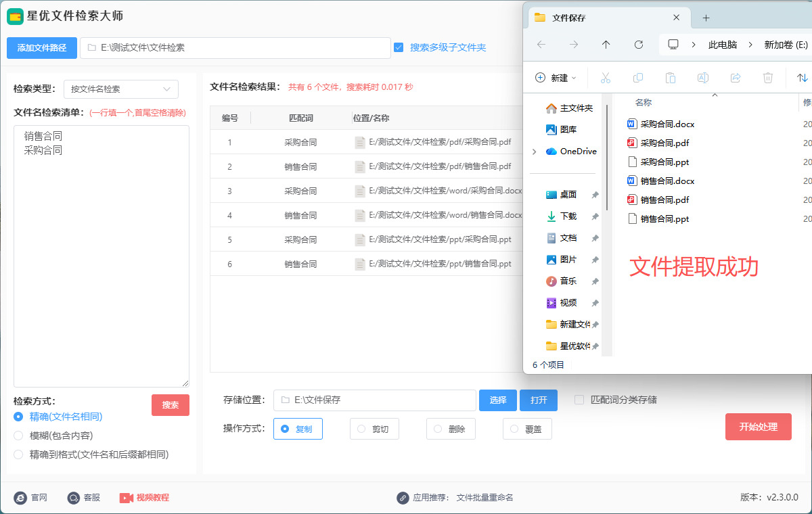Click the refresh icon in Explorer
Screen dimensions: 812x514
coord(638,45)
